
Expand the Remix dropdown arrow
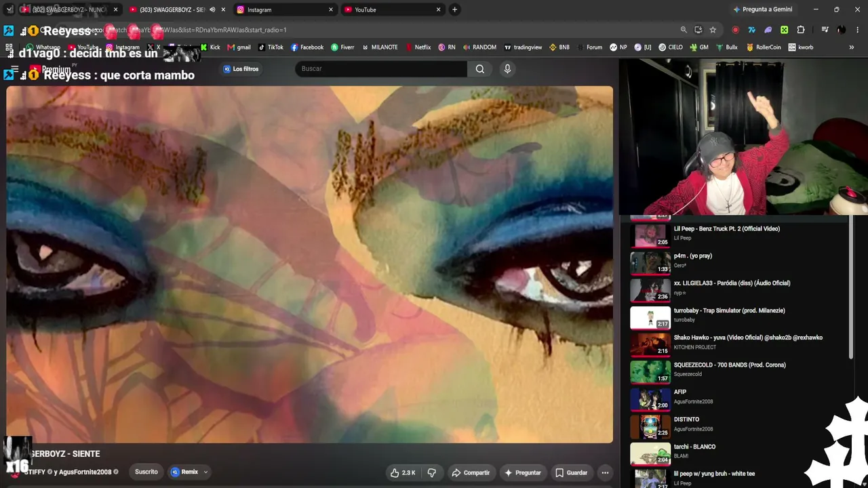pos(205,472)
